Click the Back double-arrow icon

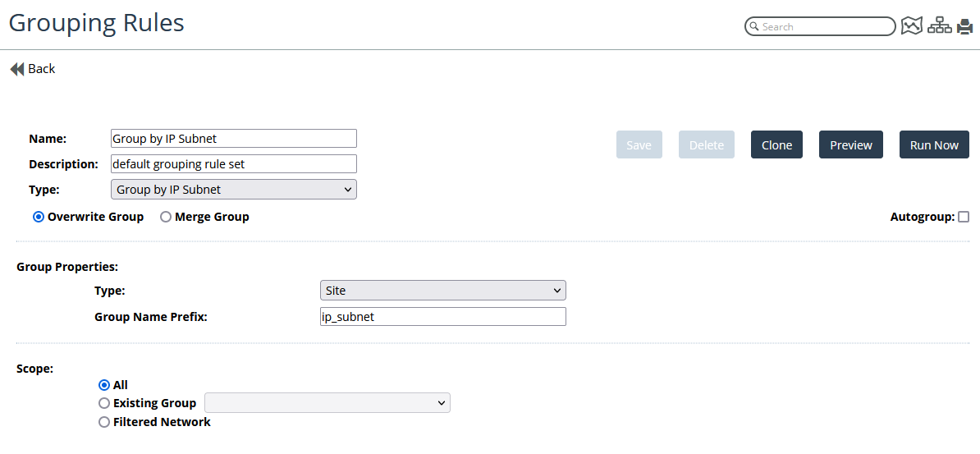tap(17, 69)
